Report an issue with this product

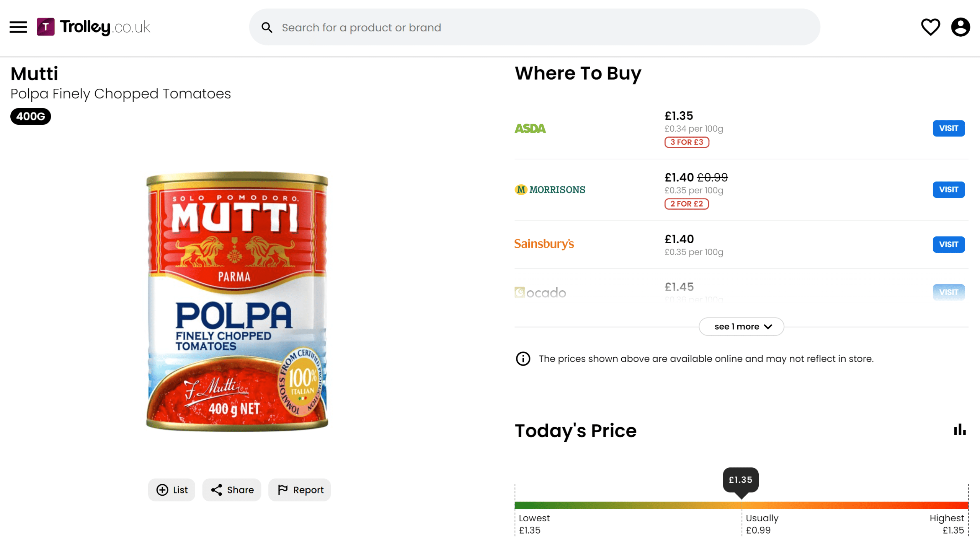click(300, 490)
